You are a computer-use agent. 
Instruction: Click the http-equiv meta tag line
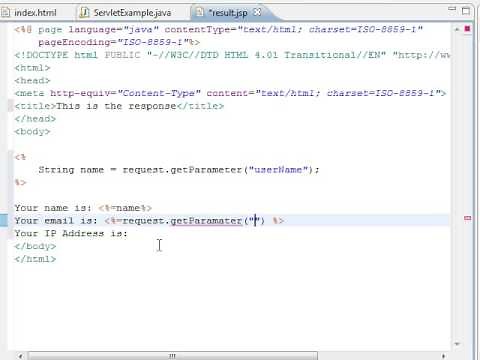(x=230, y=93)
